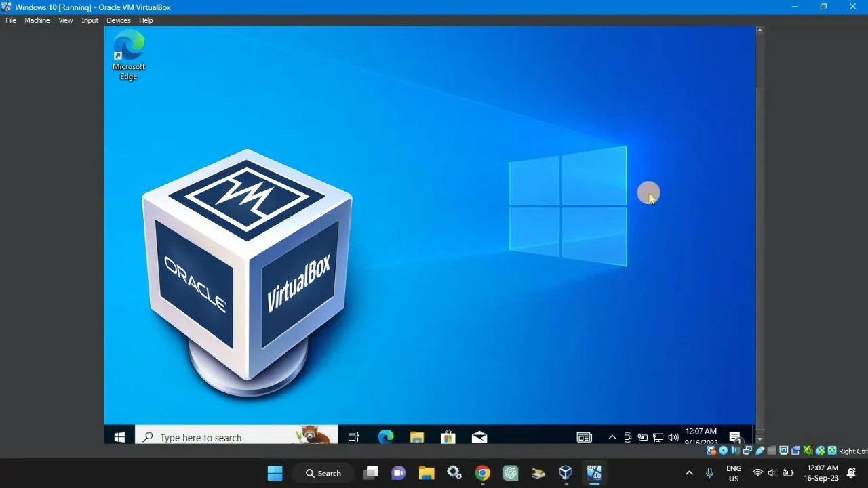Screen dimensions: 868x488
Task: Open Task View in guest taskbar
Action: tap(353, 437)
